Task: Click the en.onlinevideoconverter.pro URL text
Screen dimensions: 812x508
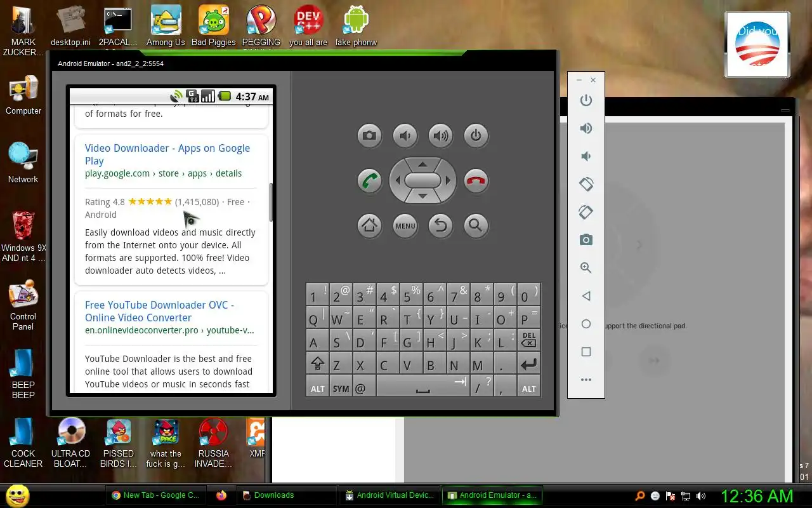Action: tap(169, 330)
